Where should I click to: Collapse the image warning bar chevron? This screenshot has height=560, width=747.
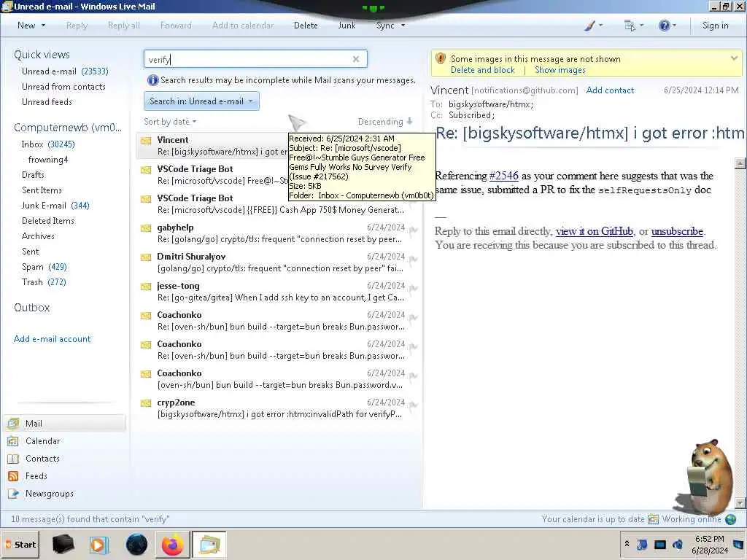point(734,58)
